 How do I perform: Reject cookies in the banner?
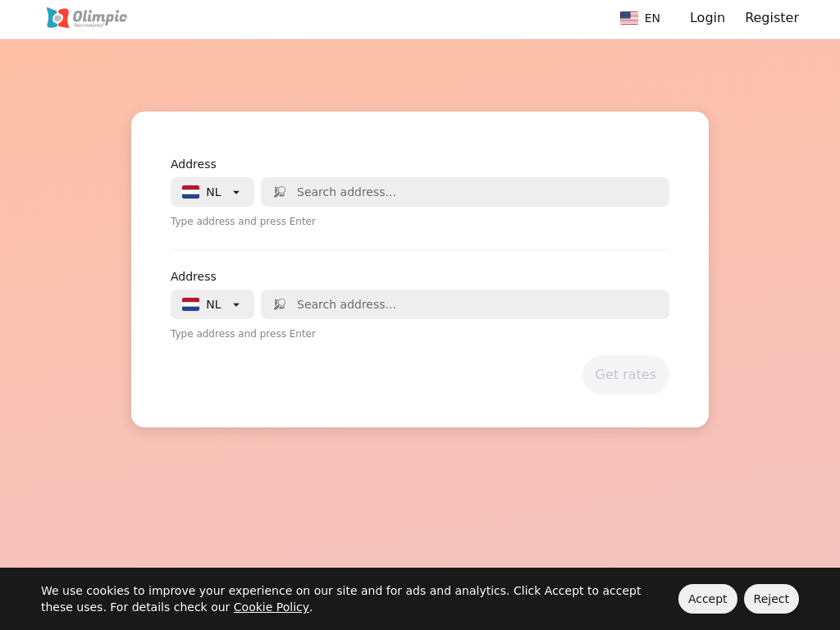point(771,599)
